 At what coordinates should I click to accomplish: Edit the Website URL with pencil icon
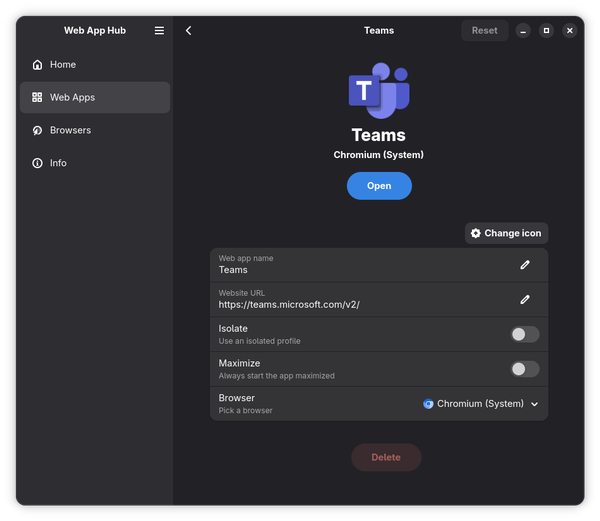pos(525,300)
